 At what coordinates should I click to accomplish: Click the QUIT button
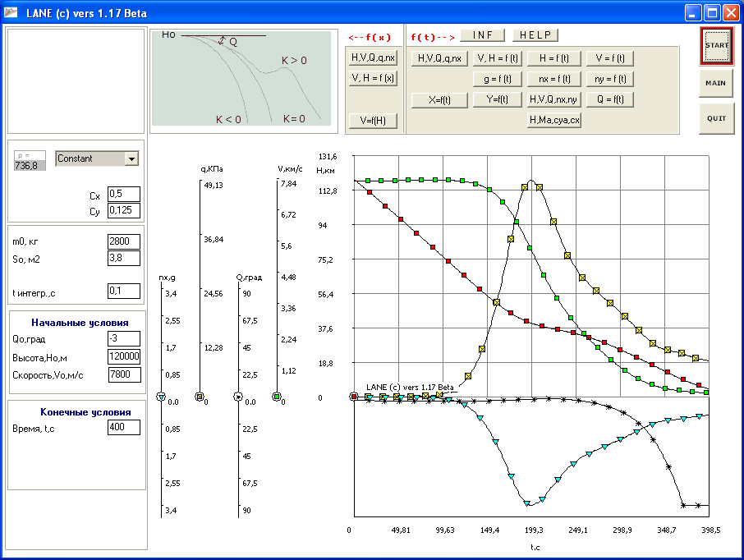[x=716, y=118]
